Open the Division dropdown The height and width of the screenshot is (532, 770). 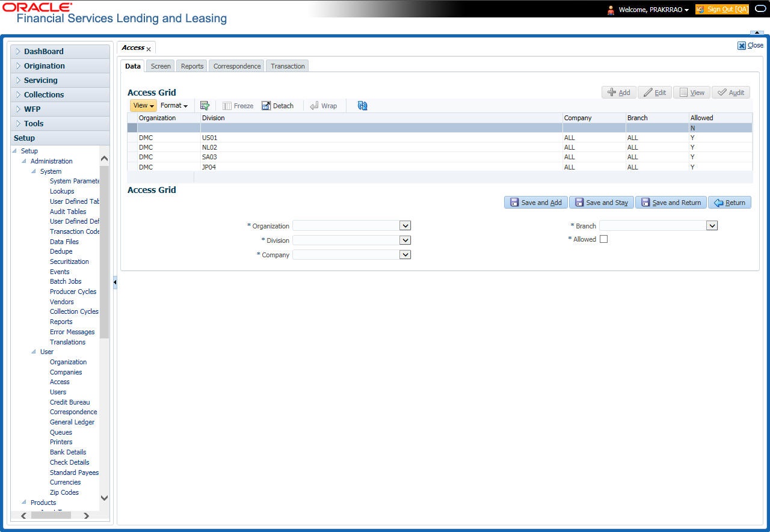(x=405, y=240)
